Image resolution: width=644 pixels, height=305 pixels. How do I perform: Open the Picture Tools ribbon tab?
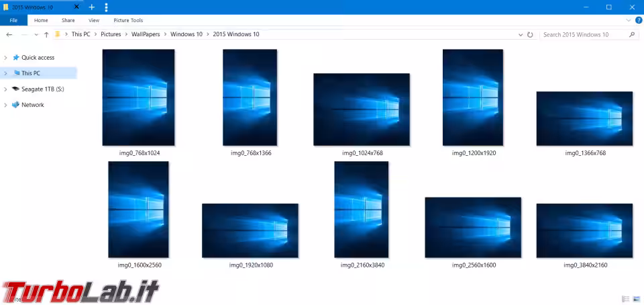(128, 20)
